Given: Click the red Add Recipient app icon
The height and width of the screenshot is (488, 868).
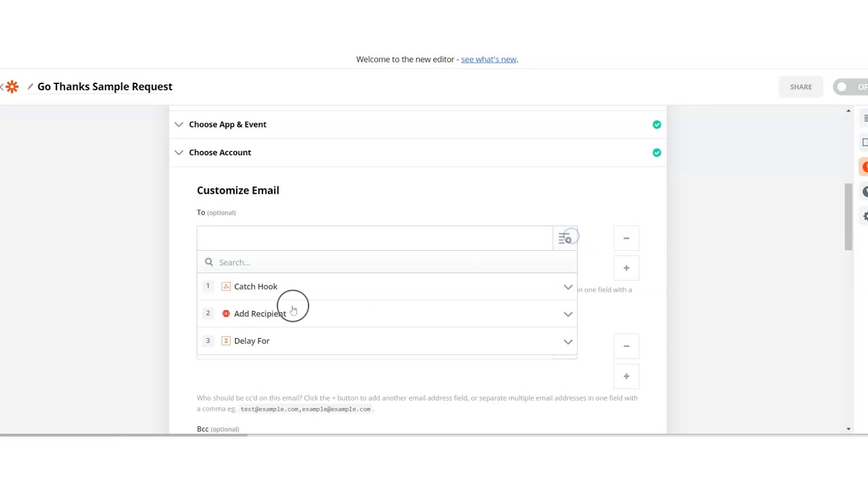Looking at the screenshot, I should point(226,314).
